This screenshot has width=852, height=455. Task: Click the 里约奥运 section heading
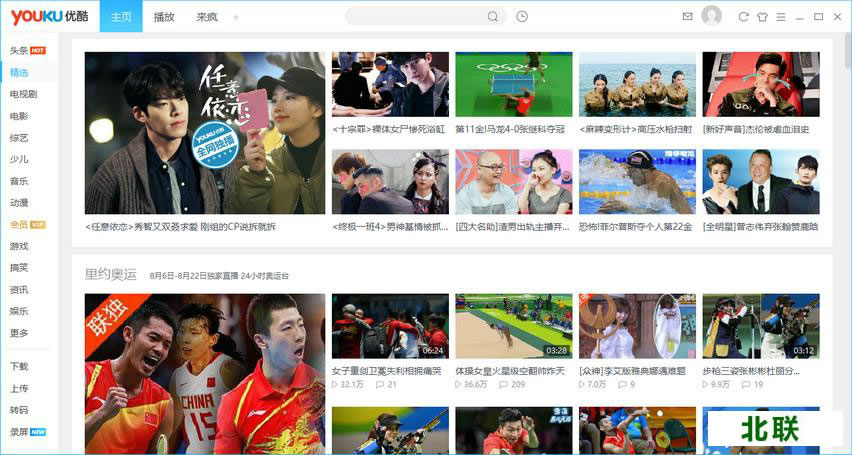point(111,274)
